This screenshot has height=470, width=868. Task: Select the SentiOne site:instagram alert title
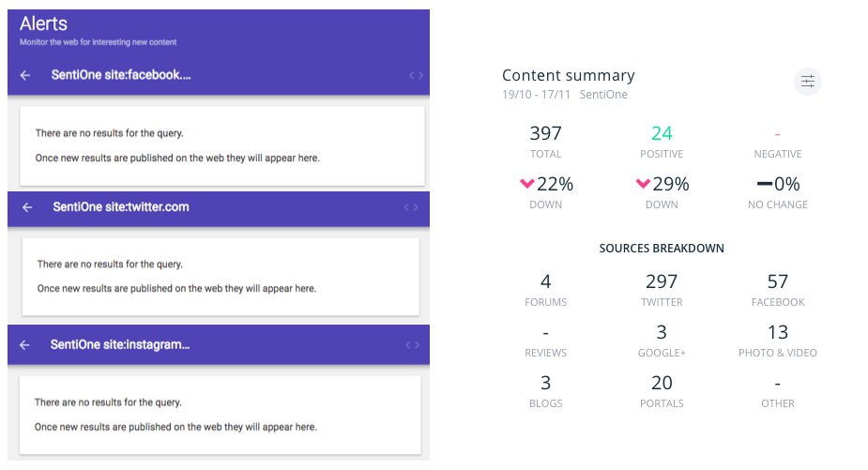[x=121, y=345]
